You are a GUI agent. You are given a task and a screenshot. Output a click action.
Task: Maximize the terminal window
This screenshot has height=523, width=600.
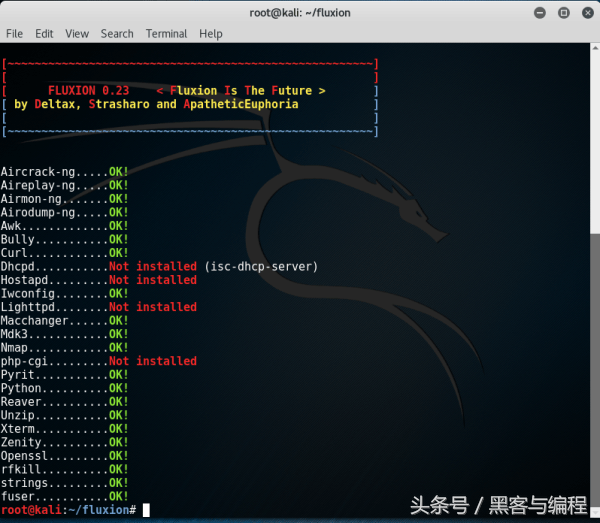coord(564,13)
